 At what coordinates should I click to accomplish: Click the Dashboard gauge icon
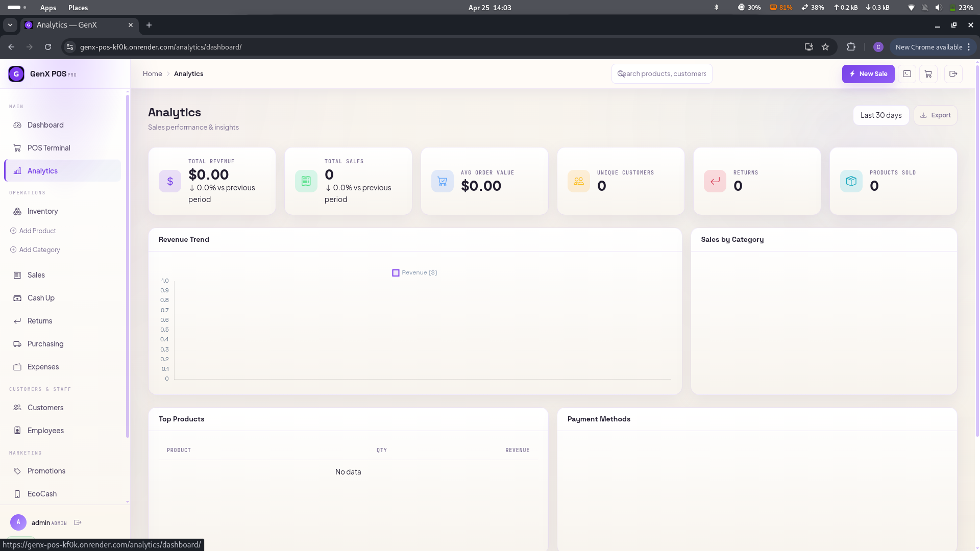tap(17, 125)
